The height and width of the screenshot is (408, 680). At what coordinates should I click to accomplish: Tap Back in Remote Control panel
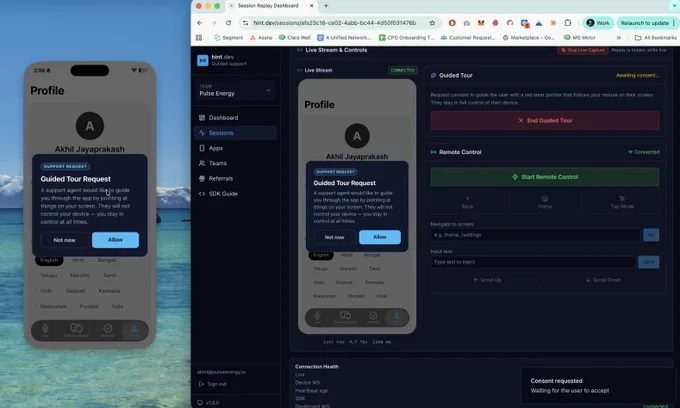click(468, 202)
